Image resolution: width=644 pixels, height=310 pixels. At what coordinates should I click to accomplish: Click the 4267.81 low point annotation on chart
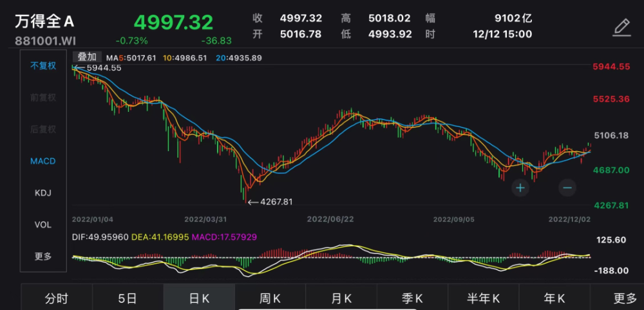coord(276,202)
